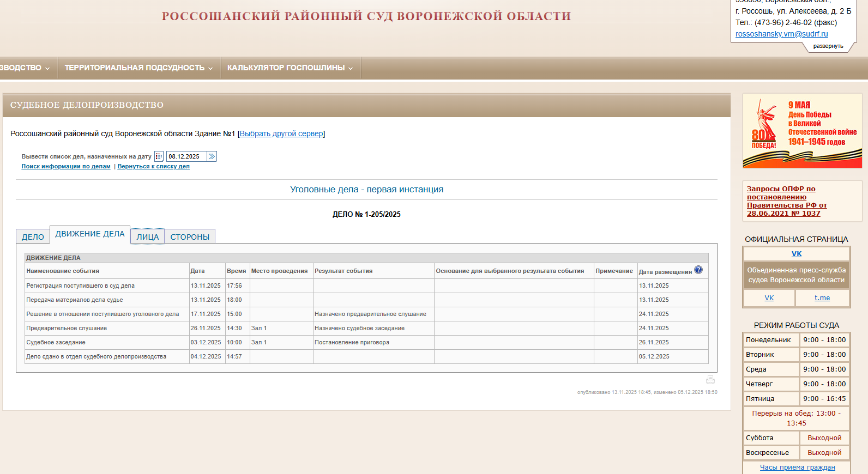Expand the Калькулятор госпошлины menu
868x474 pixels.
coord(290,68)
